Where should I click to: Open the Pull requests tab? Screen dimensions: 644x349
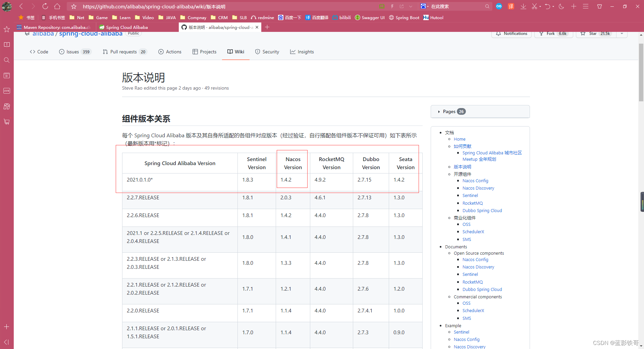(125, 52)
